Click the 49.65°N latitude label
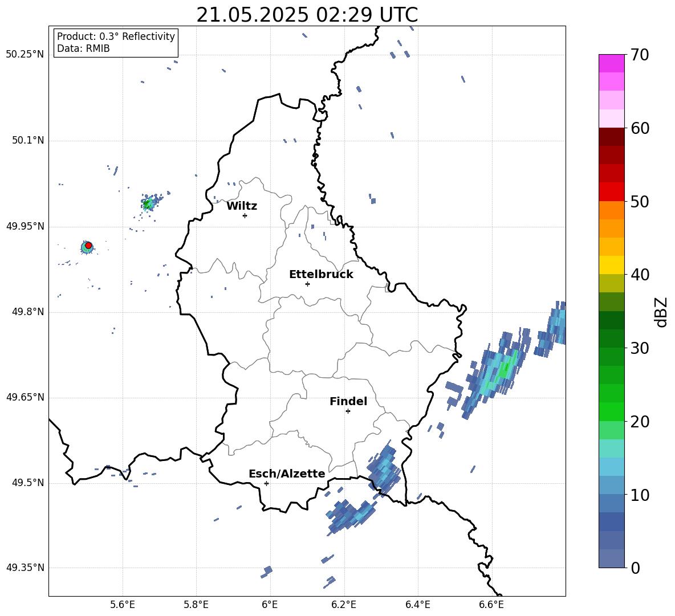 pyautogui.click(x=25, y=397)
